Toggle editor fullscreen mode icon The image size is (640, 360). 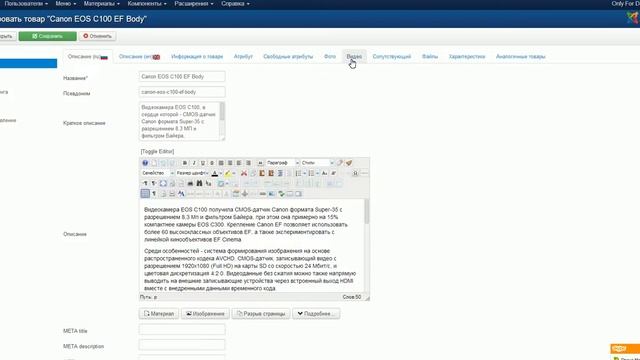[x=163, y=183]
